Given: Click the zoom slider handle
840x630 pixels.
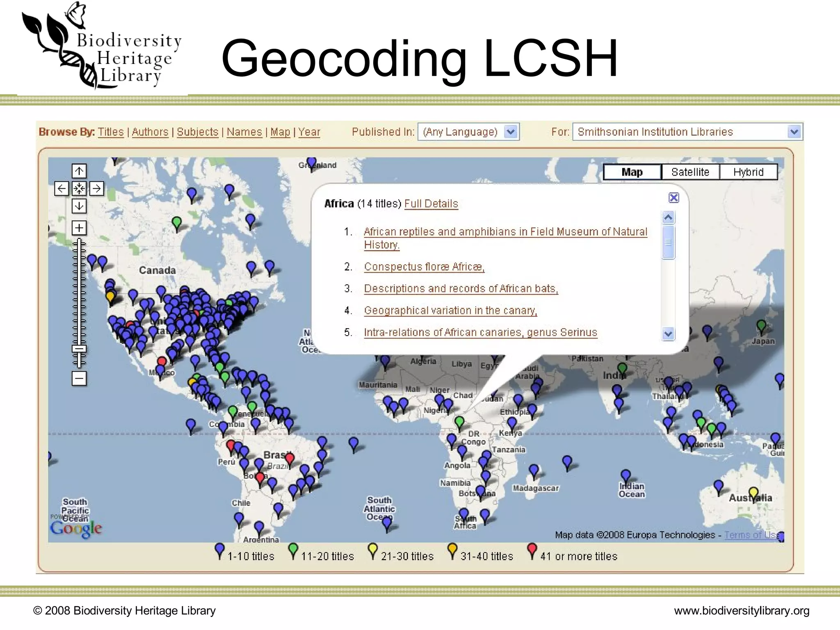Looking at the screenshot, I should (79, 349).
